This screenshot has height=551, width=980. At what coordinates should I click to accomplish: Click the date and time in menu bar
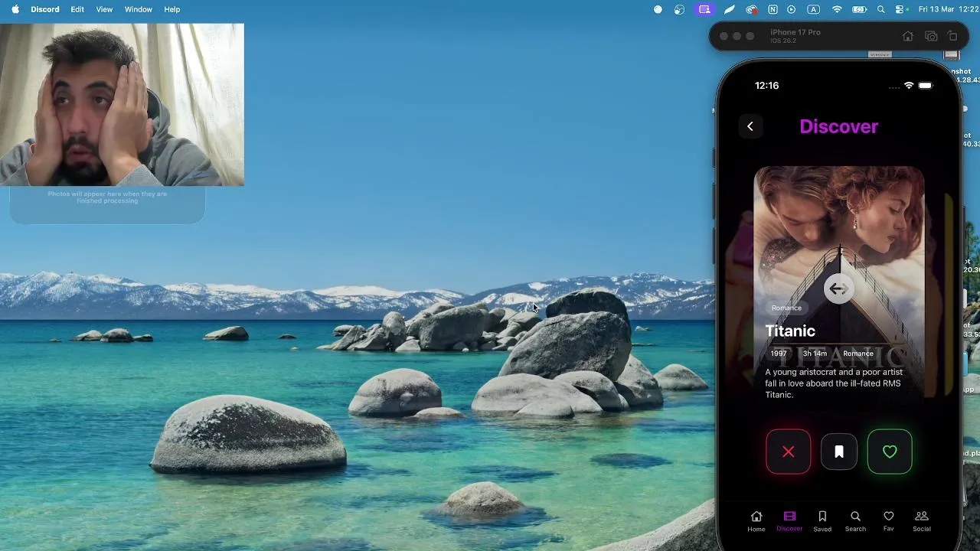949,9
